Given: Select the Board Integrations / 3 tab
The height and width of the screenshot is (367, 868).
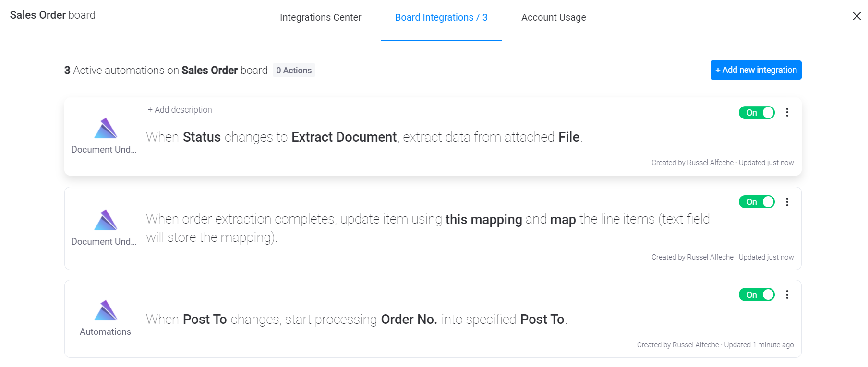Looking at the screenshot, I should 441,17.
